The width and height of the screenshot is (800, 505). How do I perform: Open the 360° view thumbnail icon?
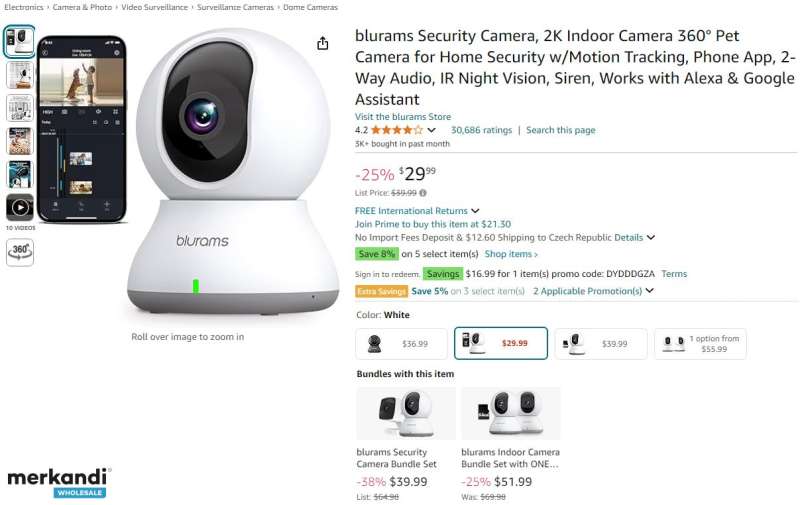tap(20, 252)
